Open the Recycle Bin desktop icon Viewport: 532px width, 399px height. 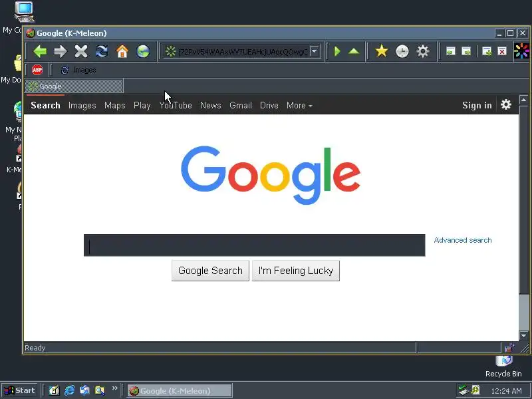pos(503,366)
